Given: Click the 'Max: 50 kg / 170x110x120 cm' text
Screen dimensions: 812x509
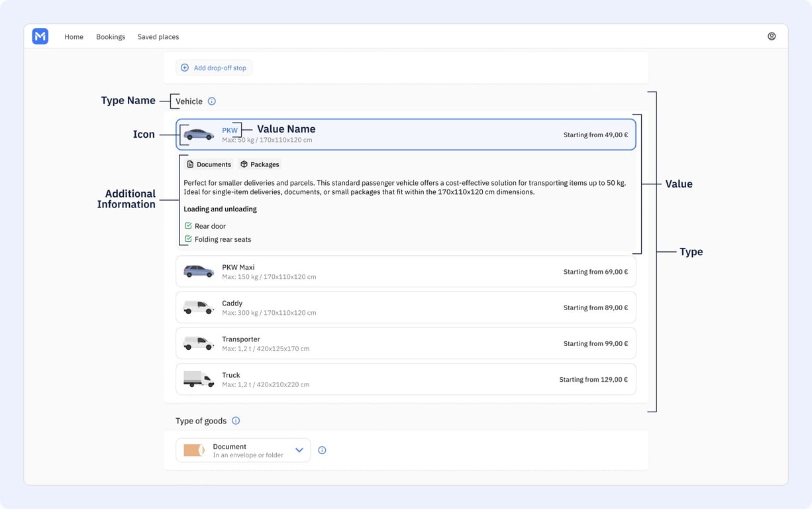Looking at the screenshot, I should coord(267,140).
